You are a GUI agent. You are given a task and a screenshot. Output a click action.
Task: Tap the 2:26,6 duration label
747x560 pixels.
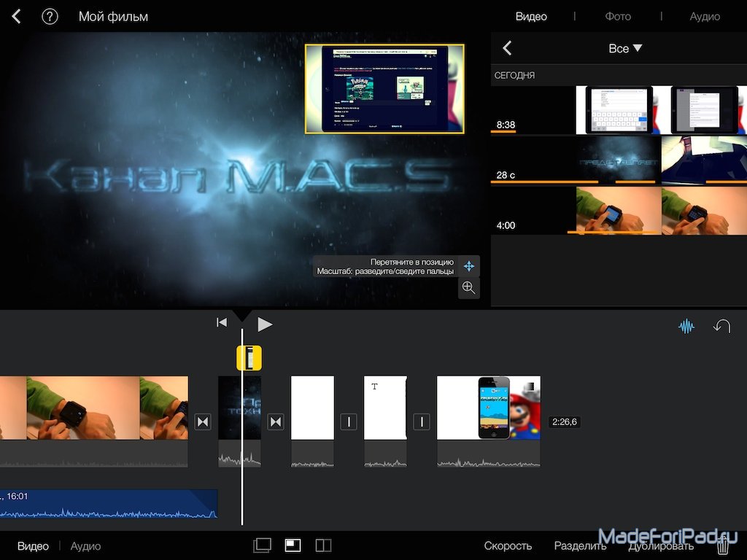(565, 422)
